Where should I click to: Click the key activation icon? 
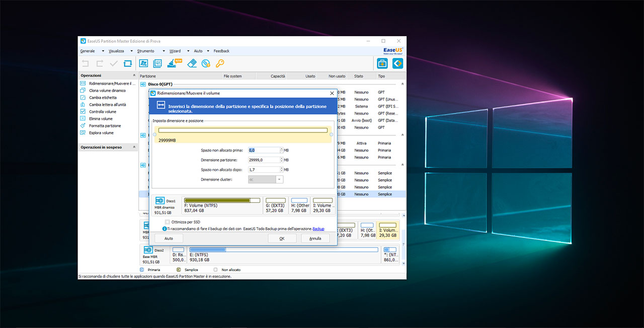(x=220, y=63)
